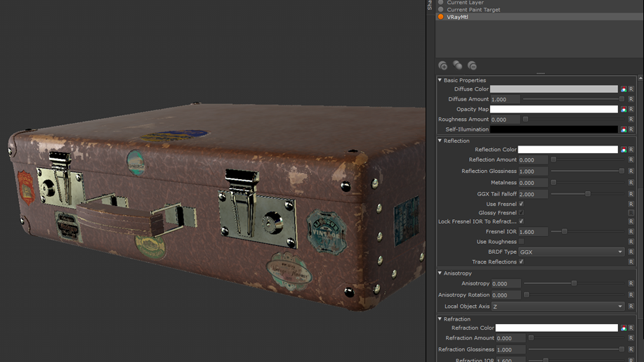Image resolution: width=644 pixels, height=362 pixels.
Task: Enable the Use Roughness checkbox
Action: pos(521,242)
